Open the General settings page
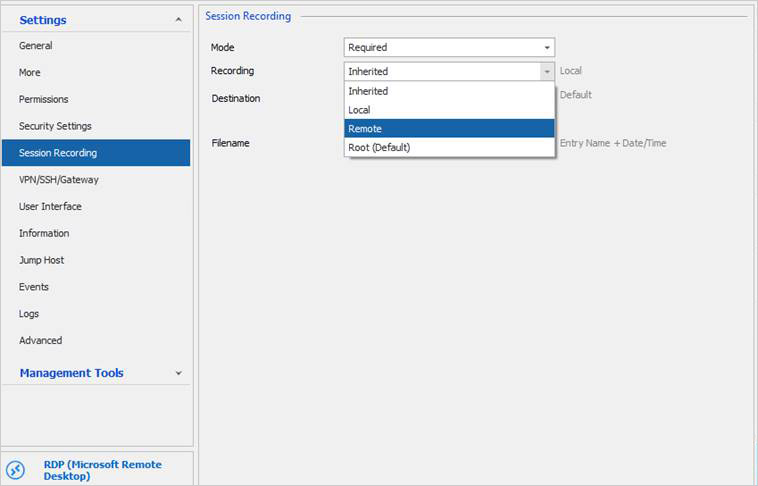Viewport: 758px width, 486px height. point(36,46)
